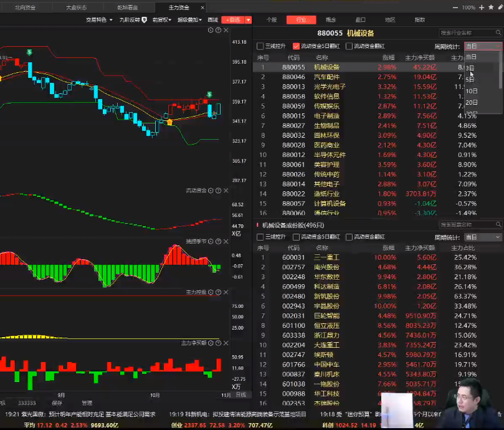
Task: Zoom out with the minus icon
Action: tap(455, 7)
